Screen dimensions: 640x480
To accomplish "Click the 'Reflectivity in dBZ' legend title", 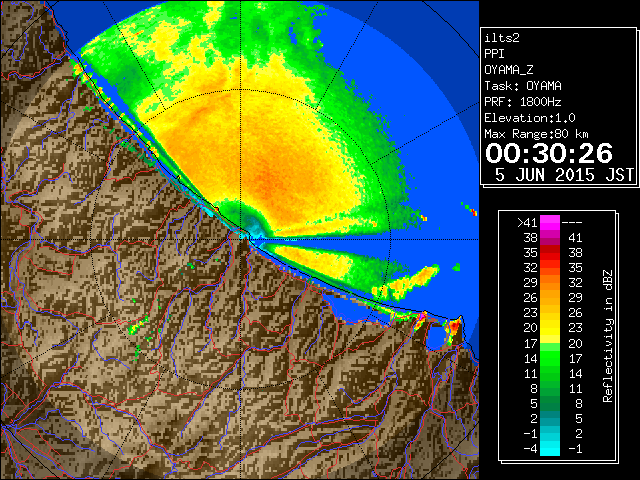I will click(x=607, y=336).
